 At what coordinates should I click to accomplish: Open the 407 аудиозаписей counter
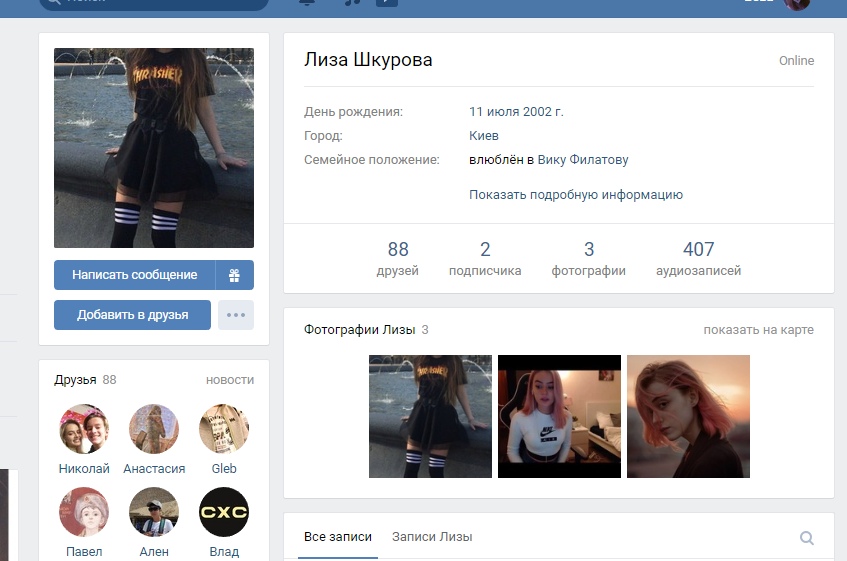(698, 258)
